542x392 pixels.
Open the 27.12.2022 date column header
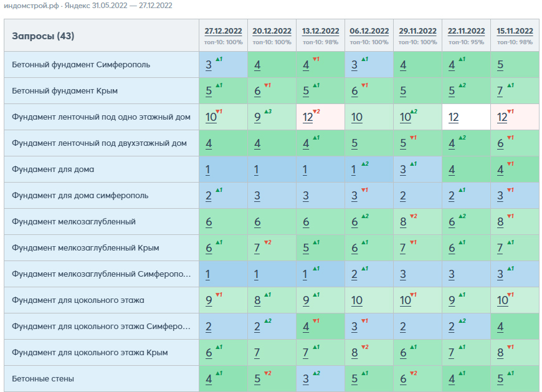point(223,31)
